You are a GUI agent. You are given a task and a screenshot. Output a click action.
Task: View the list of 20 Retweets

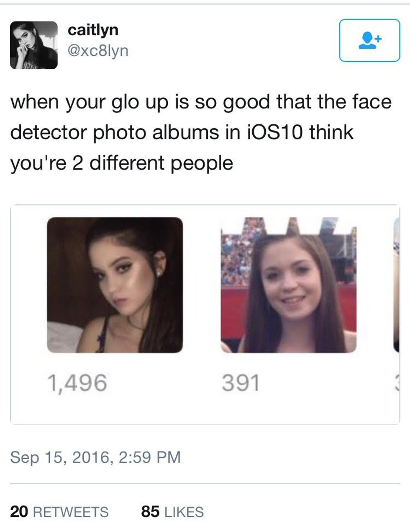[x=59, y=511]
